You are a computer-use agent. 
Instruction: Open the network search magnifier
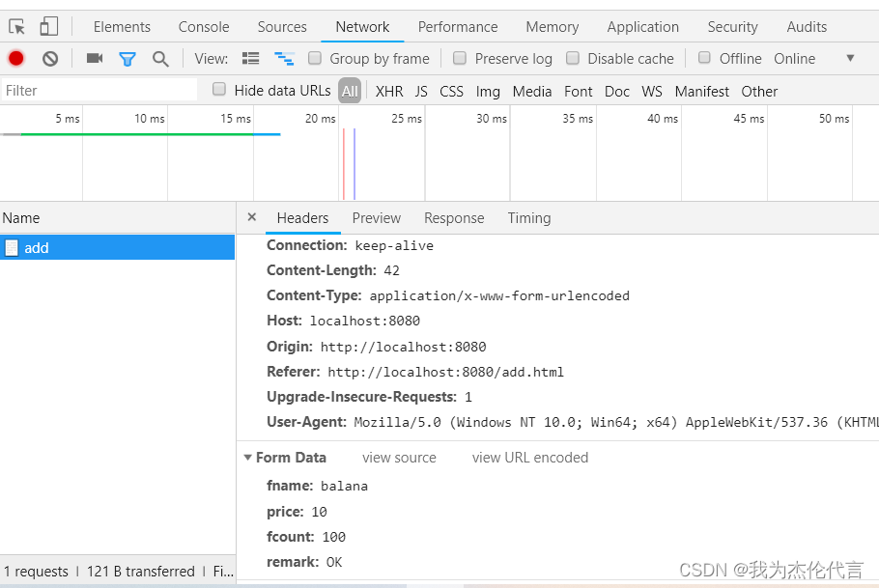(160, 58)
